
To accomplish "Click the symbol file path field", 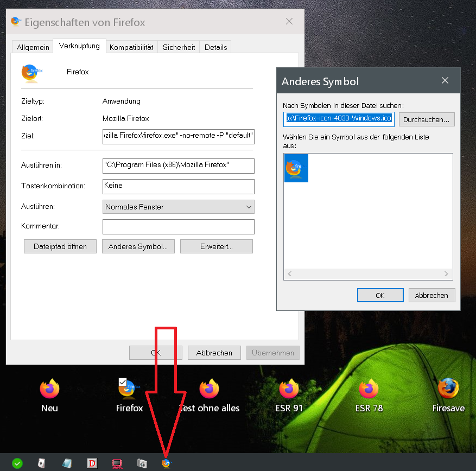I will [339, 119].
